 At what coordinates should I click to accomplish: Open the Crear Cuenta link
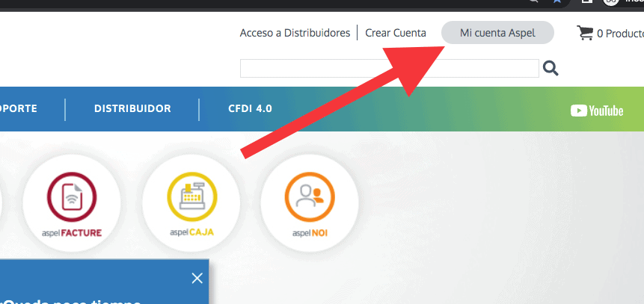396,33
